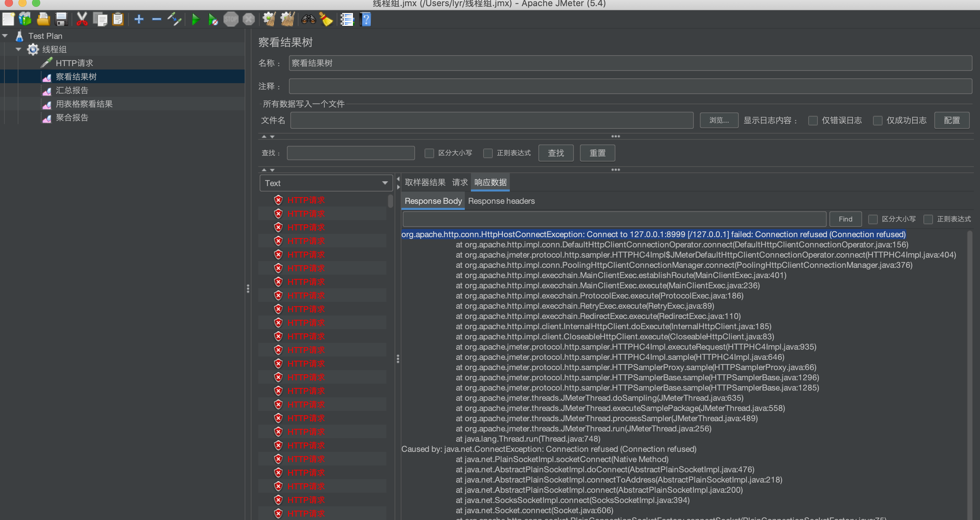Enable the 仅成功日志 checkbox
The image size is (980, 520).
click(x=878, y=121)
